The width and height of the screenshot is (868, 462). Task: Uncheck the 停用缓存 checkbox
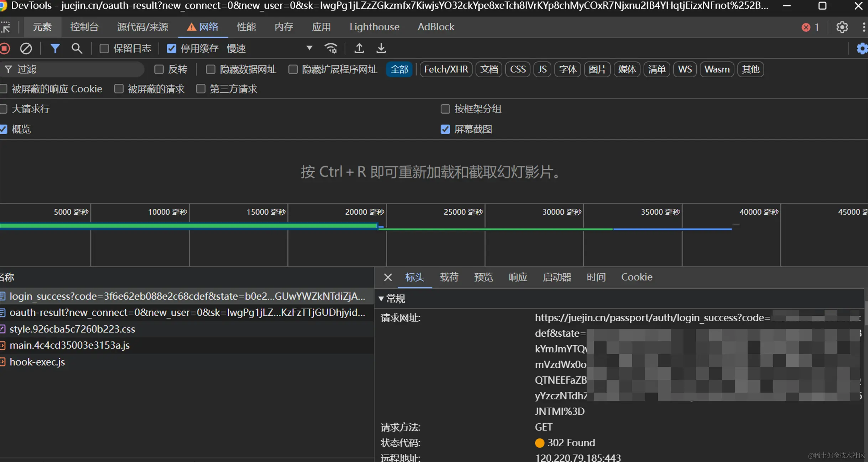click(x=172, y=48)
